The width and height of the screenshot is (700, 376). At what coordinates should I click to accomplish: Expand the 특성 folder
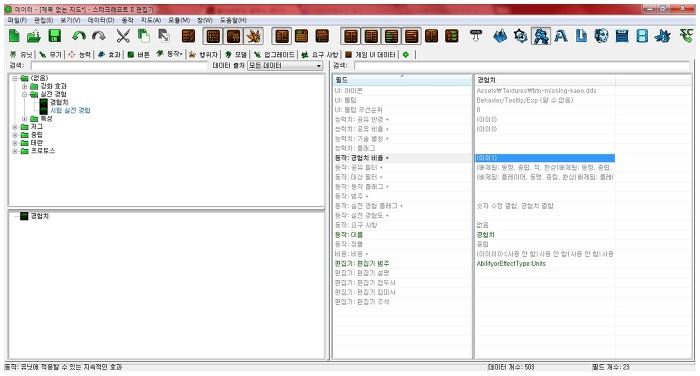25,119
